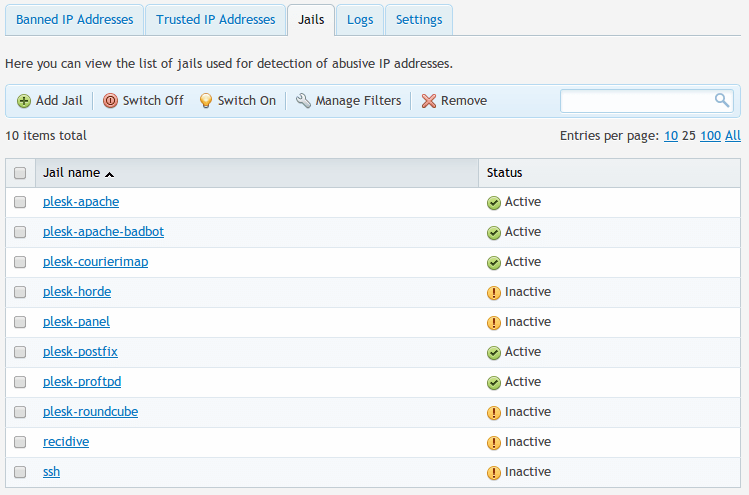Click the sort arrow beside Jail name
The image size is (749, 495).
click(109, 174)
